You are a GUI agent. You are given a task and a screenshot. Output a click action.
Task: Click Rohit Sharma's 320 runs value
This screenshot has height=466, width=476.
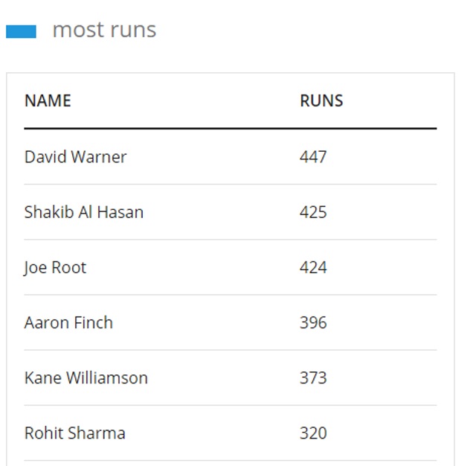(313, 433)
